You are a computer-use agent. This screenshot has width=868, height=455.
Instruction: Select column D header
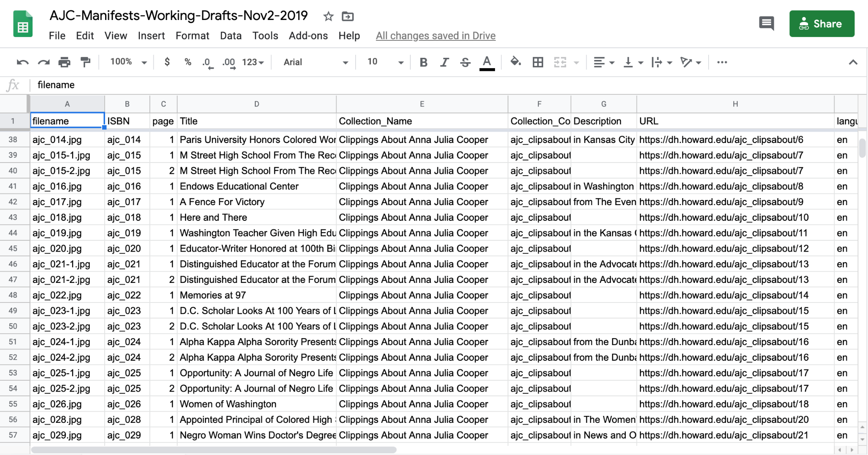coord(257,104)
